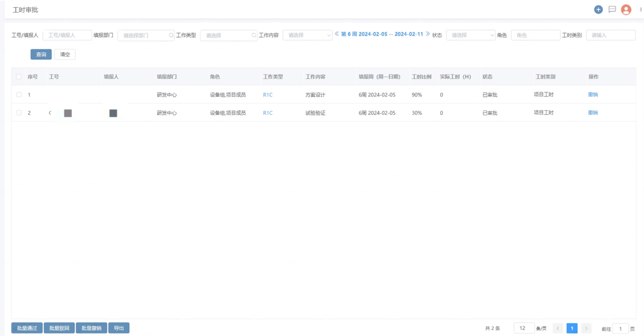This screenshot has height=336, width=644.
Task: Click the 工号/填报人 input field
Action: (67, 35)
